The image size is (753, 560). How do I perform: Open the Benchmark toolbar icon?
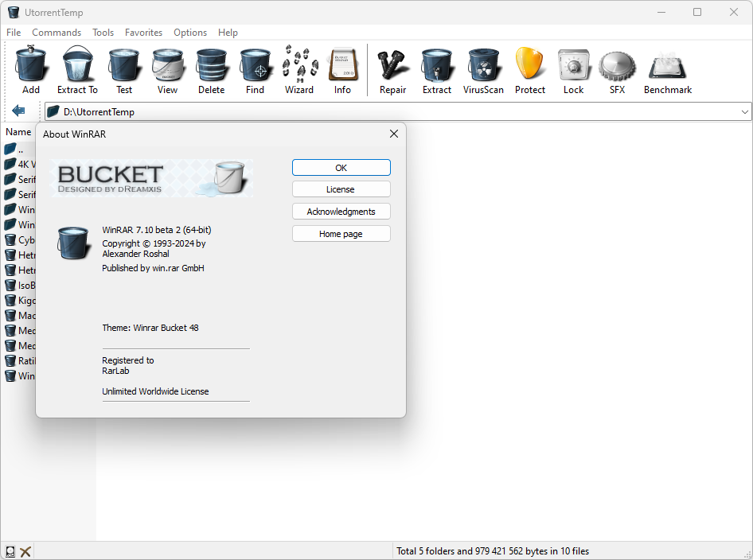click(x=668, y=66)
